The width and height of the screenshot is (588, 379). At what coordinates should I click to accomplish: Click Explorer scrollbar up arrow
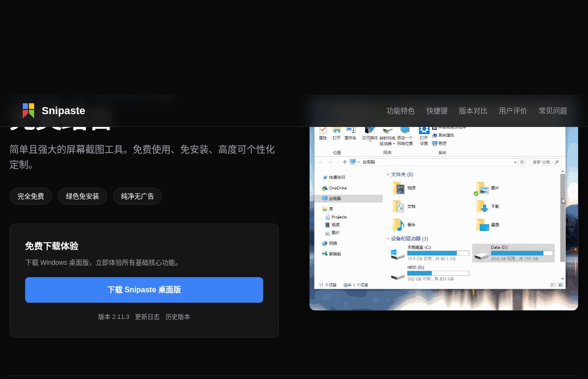[x=563, y=171]
